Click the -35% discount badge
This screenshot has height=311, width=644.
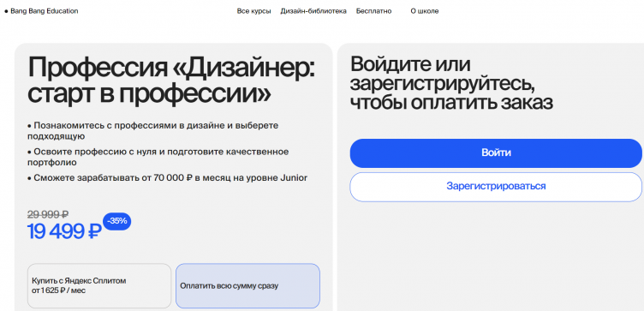117,221
